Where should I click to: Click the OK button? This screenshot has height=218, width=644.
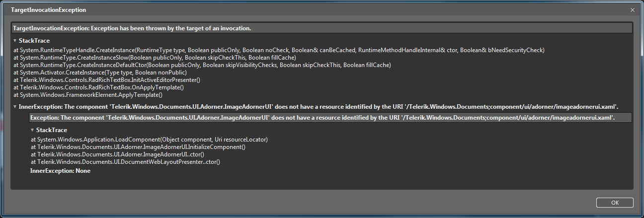click(x=615, y=203)
